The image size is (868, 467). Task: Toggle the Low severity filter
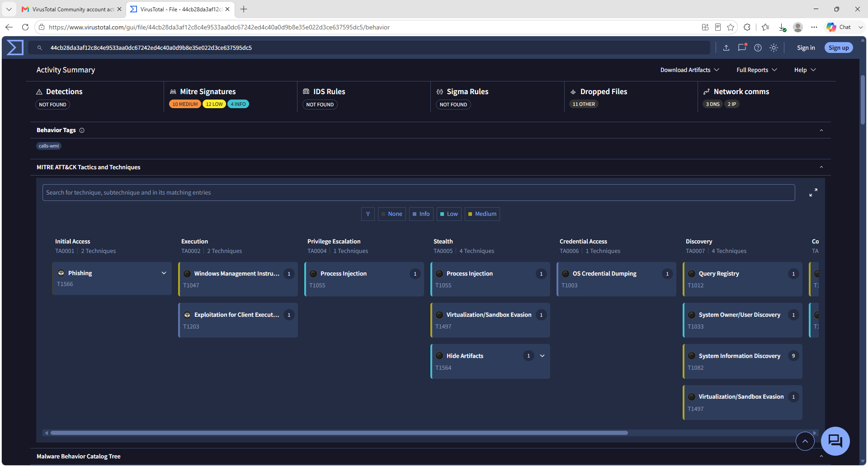[x=449, y=214]
